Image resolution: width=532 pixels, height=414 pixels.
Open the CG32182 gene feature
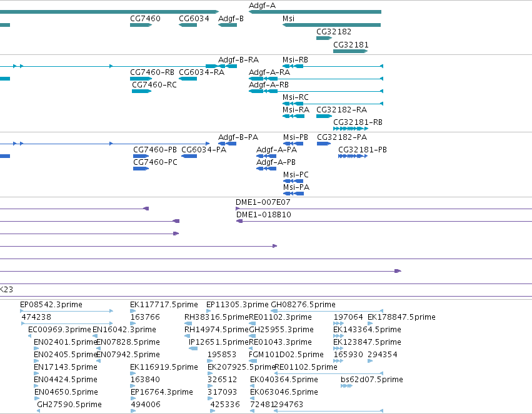(324, 38)
